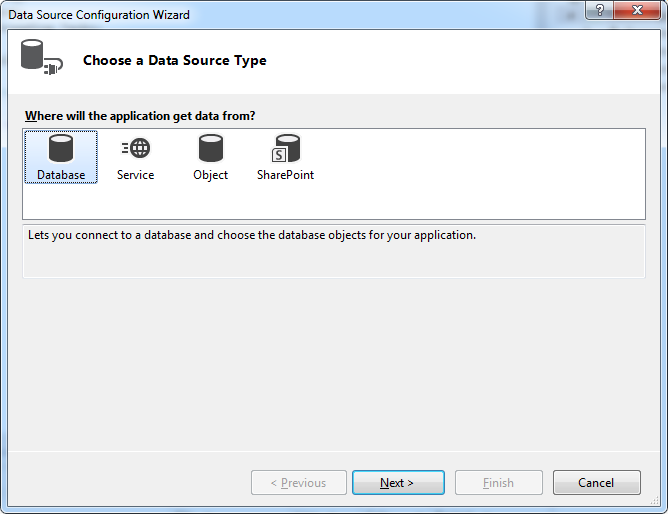
Task: Click the disabled Finish button
Action: (x=498, y=483)
